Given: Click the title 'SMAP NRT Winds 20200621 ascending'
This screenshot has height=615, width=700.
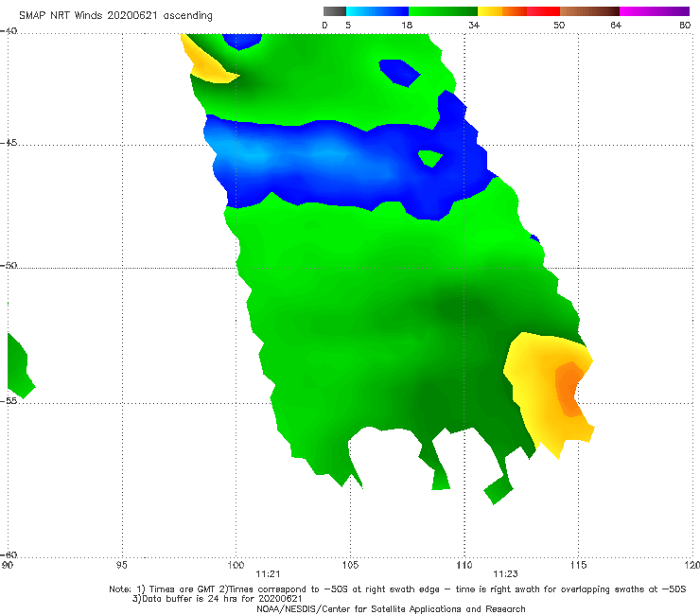Looking at the screenshot, I should [115, 15].
